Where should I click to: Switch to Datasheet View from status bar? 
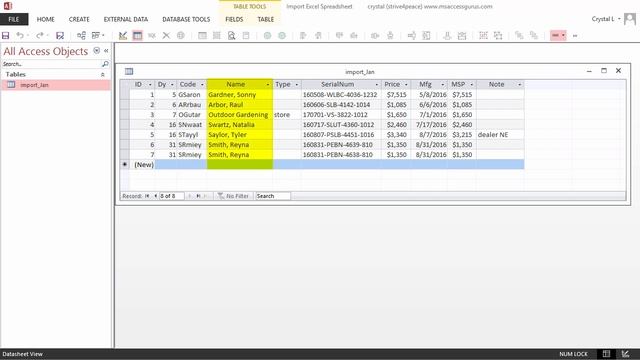(606, 354)
